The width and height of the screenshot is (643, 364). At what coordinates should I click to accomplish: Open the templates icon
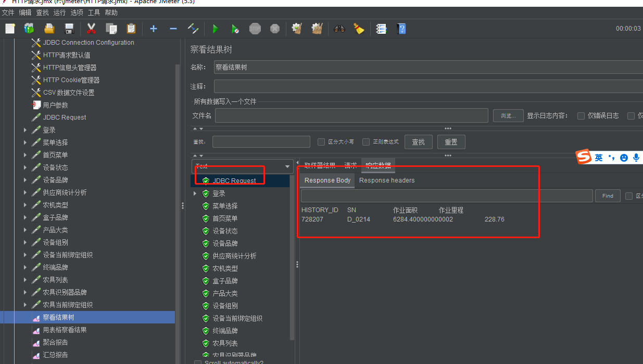pyautogui.click(x=29, y=29)
